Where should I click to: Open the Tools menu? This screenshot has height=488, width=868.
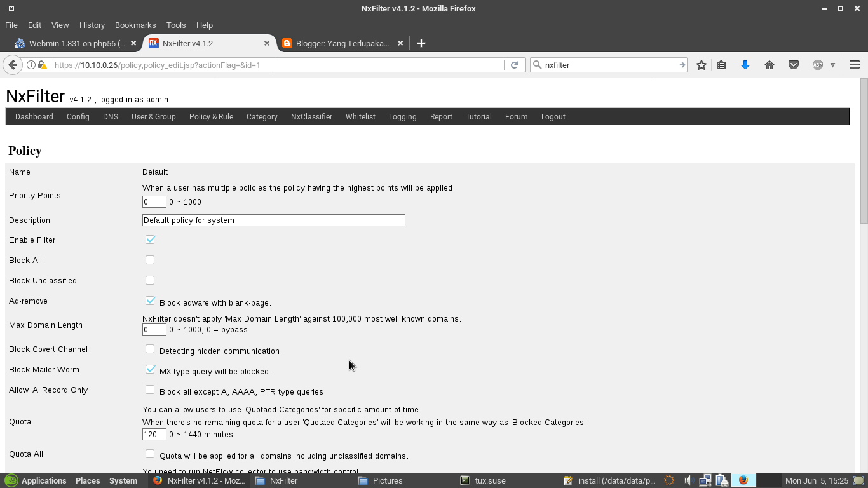176,25
